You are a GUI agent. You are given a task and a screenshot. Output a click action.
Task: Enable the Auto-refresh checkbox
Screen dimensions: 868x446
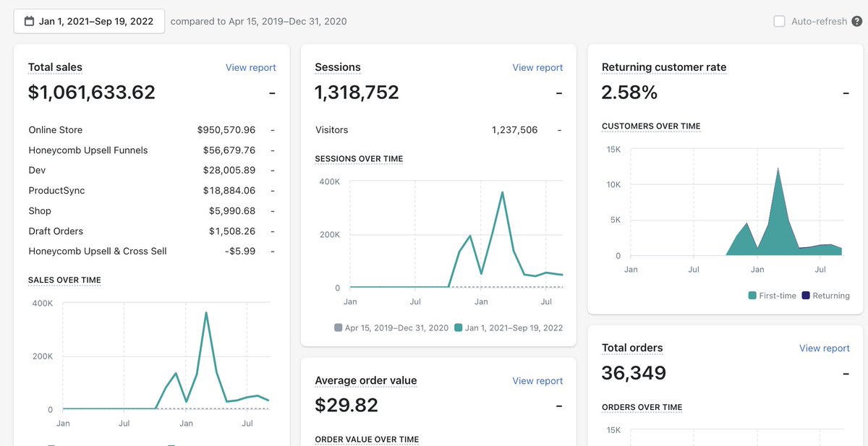pos(779,21)
